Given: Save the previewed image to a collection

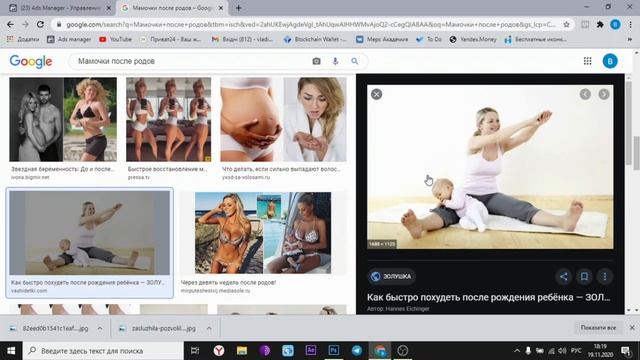Looking at the screenshot, I should point(584,276).
